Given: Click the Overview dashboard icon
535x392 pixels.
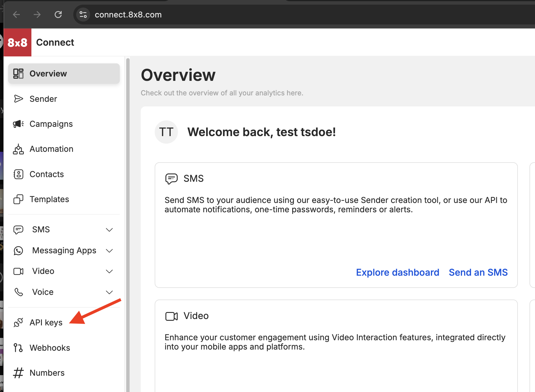Looking at the screenshot, I should 18,74.
